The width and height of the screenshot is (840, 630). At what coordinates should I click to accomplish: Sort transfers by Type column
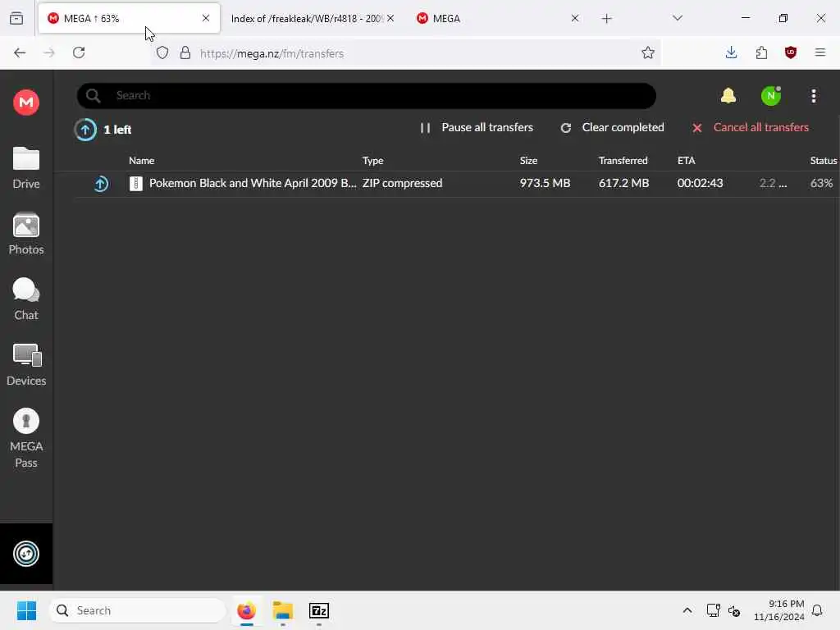point(373,161)
